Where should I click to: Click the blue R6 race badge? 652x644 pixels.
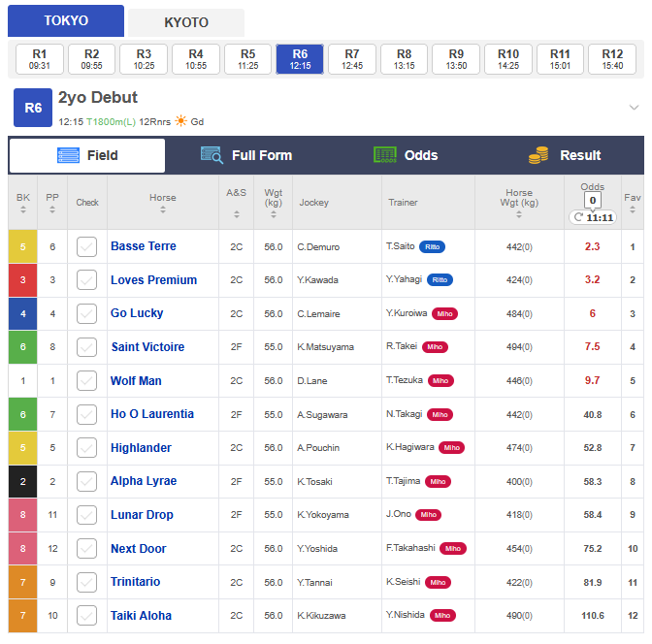click(x=33, y=108)
